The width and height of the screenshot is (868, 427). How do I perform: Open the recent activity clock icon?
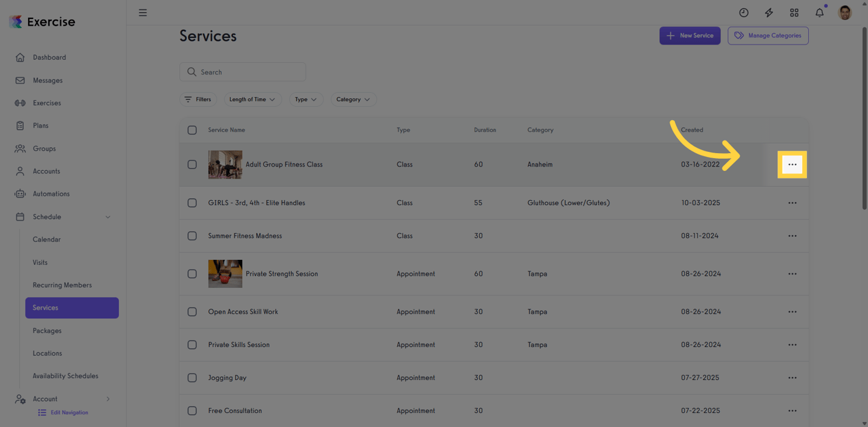[x=743, y=12]
